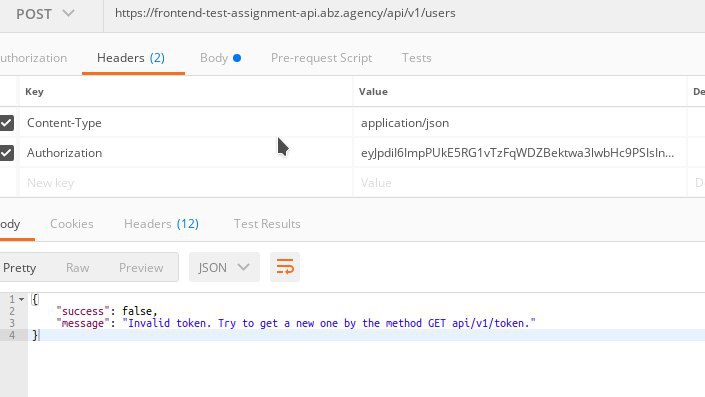Open the response Body tab
Screen dimensions: 705x397
tap(10, 224)
